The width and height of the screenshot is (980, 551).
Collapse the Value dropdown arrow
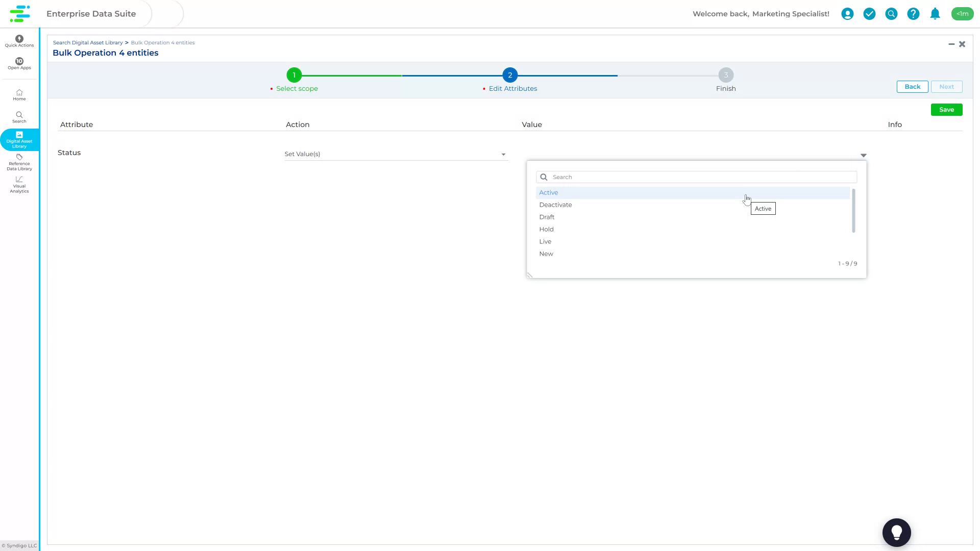click(x=863, y=155)
